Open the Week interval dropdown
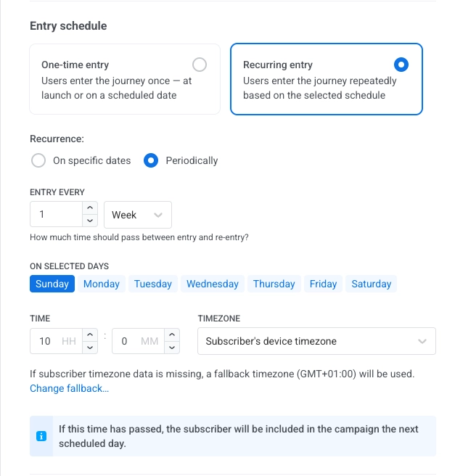 [138, 215]
